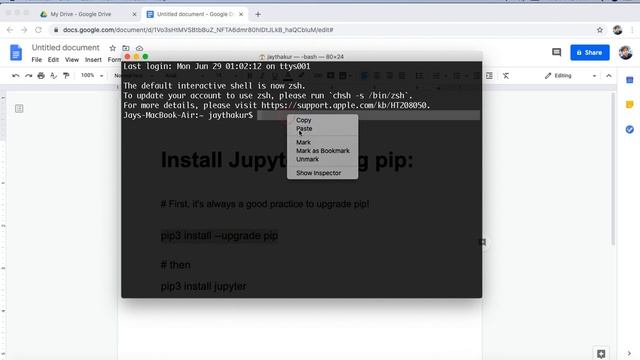
Task: Open the View menu in Google Docs
Action: click(x=72, y=60)
